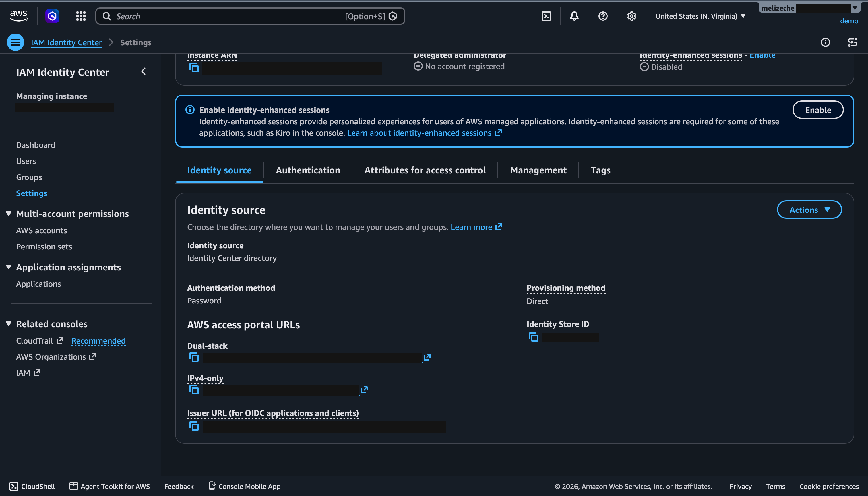The width and height of the screenshot is (868, 496).
Task: Collapse the Application assignments section
Action: point(9,267)
